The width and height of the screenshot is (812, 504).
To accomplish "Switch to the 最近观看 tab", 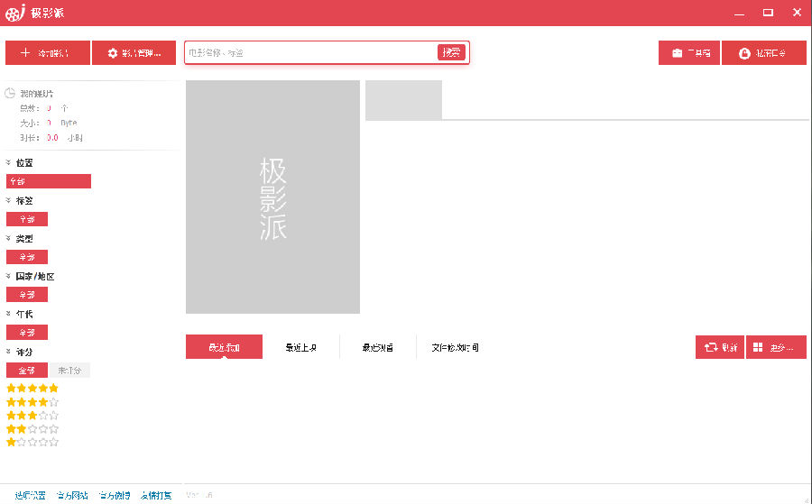I will pyautogui.click(x=377, y=347).
